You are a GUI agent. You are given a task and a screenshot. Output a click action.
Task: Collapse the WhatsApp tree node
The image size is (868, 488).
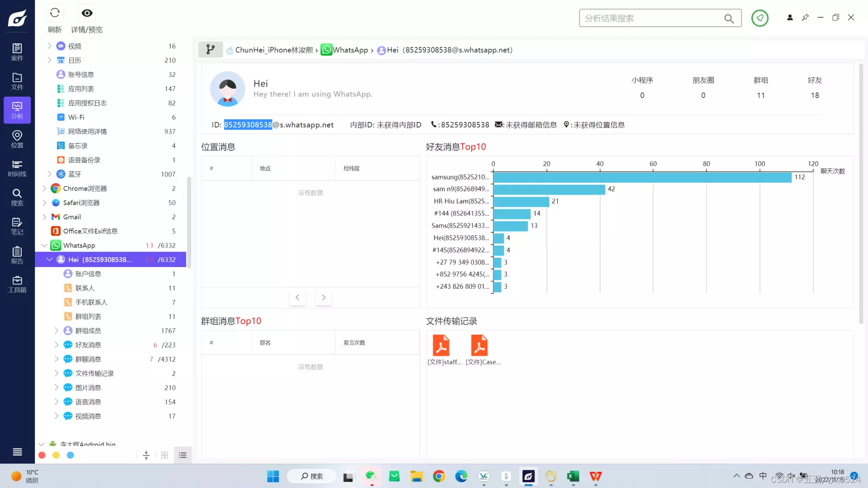(x=44, y=245)
